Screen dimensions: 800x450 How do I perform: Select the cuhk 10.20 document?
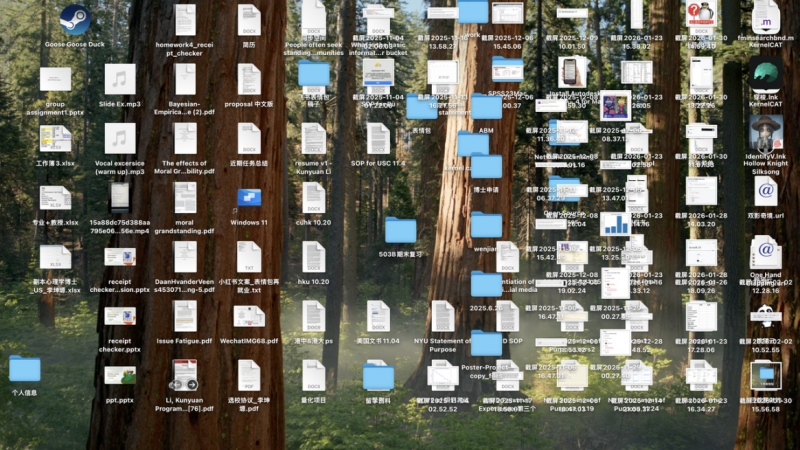314,198
